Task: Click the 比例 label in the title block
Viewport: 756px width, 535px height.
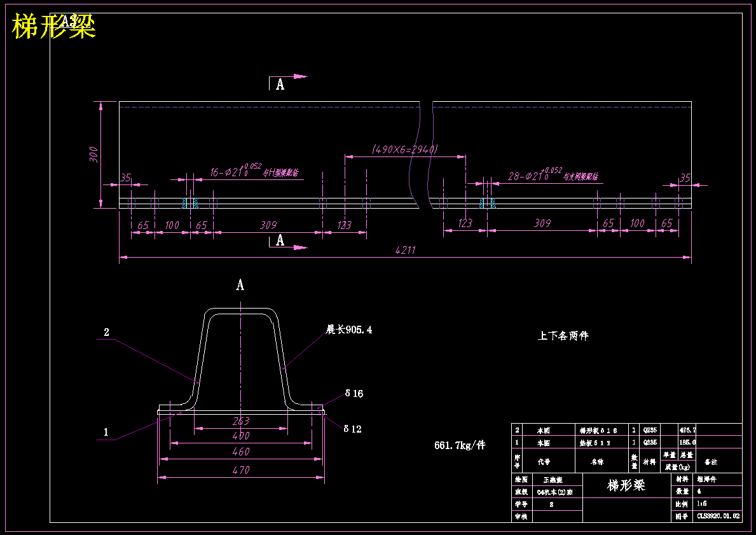Action: (682, 504)
